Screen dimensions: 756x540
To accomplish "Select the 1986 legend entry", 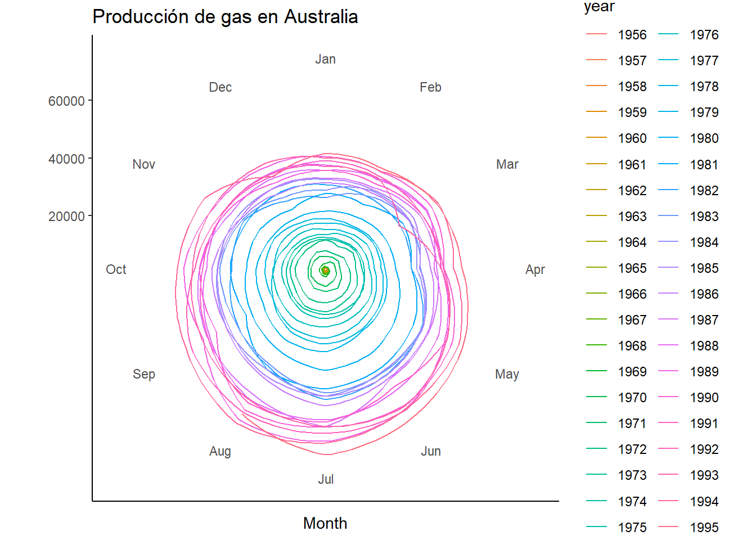I will coord(688,294).
